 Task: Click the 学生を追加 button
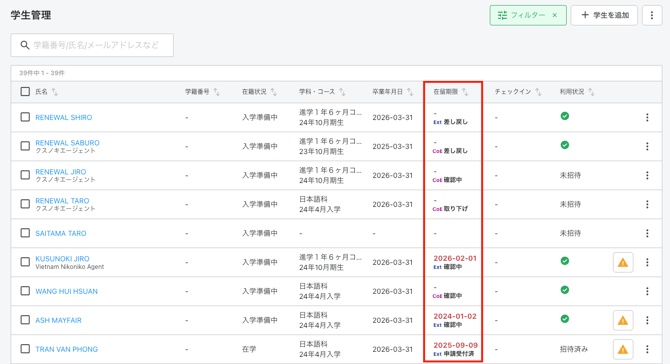(x=604, y=15)
